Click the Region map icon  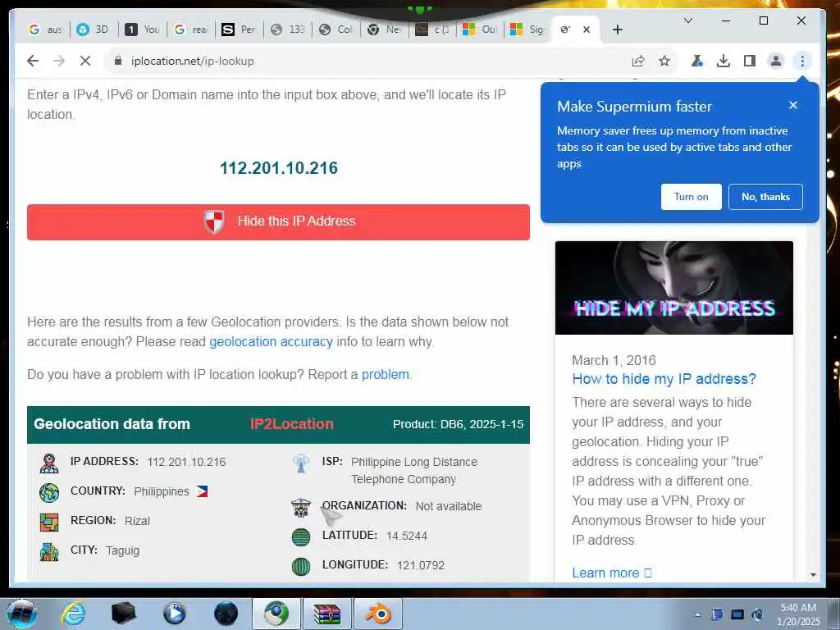pyautogui.click(x=49, y=522)
